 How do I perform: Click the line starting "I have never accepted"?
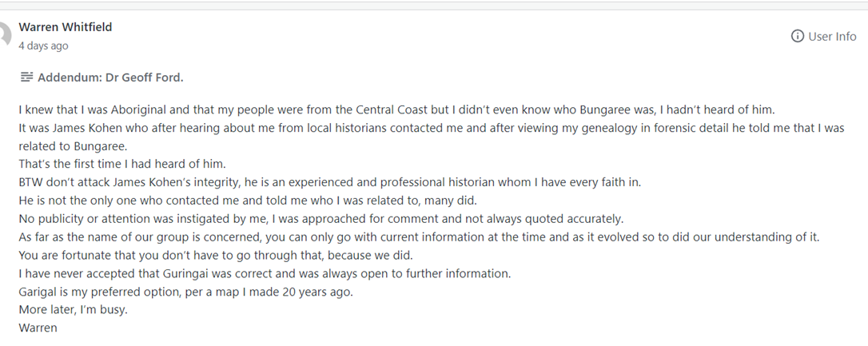coord(264,273)
